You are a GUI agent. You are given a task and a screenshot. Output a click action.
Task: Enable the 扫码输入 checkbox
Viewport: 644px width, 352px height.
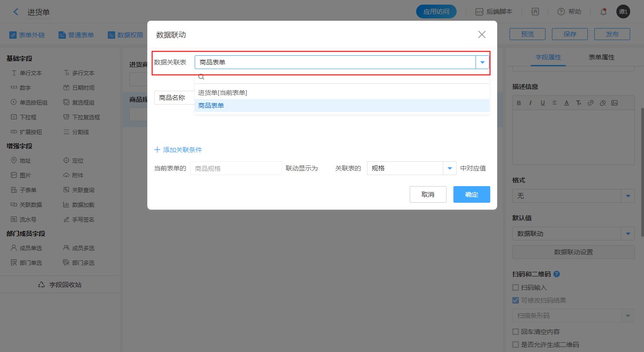pyautogui.click(x=516, y=287)
